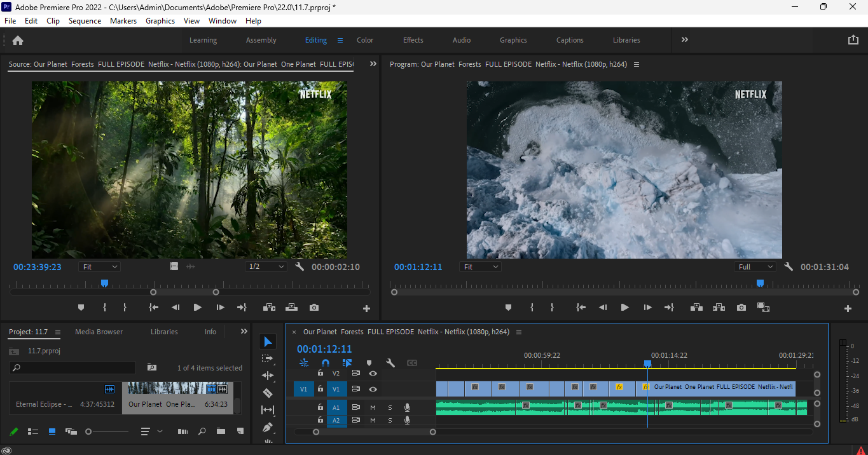868x455 pixels.
Task: Toggle lock on V2 track
Action: 320,373
